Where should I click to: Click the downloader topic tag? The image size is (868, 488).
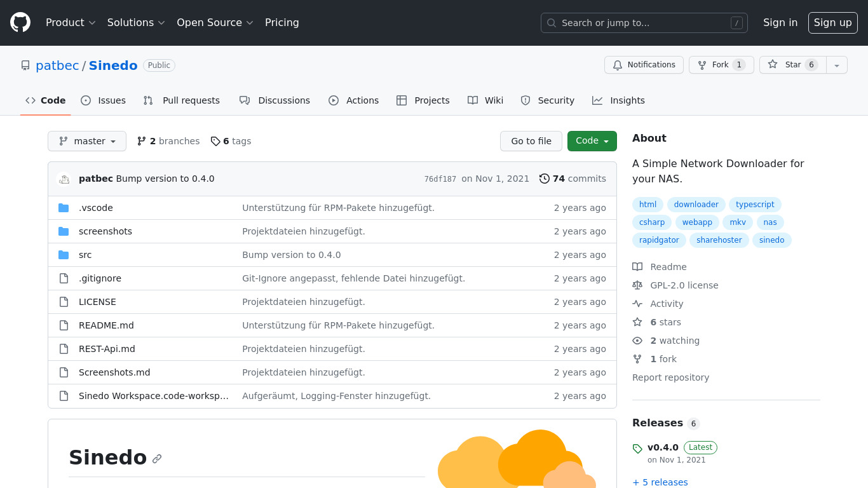[x=696, y=205]
